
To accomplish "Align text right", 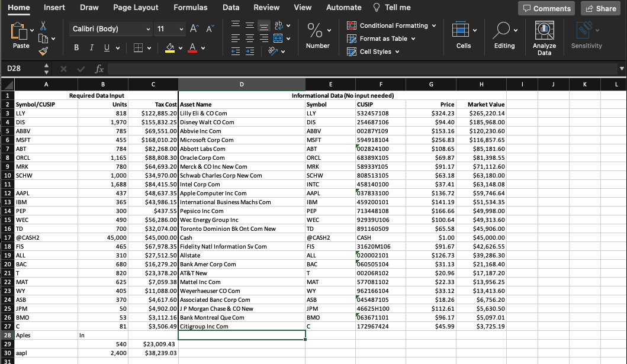I will coord(264,38).
